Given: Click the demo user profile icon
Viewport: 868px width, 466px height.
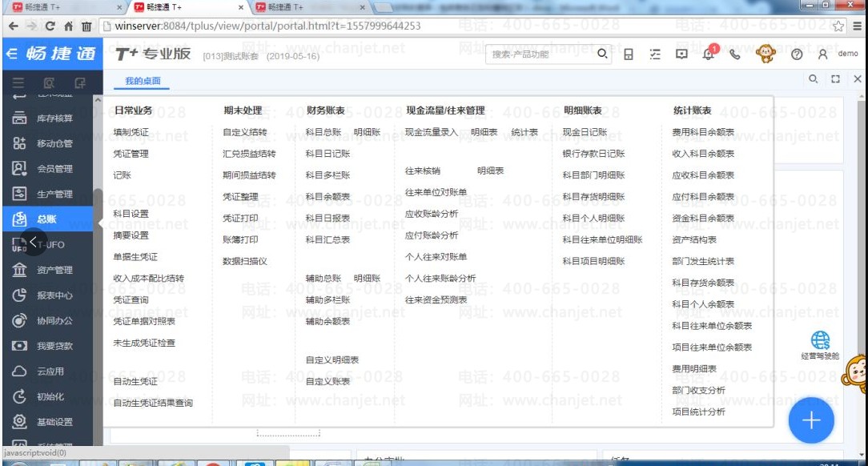Looking at the screenshot, I should [x=822, y=54].
